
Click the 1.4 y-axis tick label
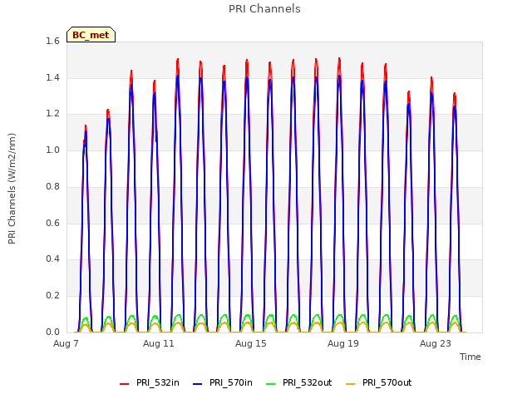[52, 77]
